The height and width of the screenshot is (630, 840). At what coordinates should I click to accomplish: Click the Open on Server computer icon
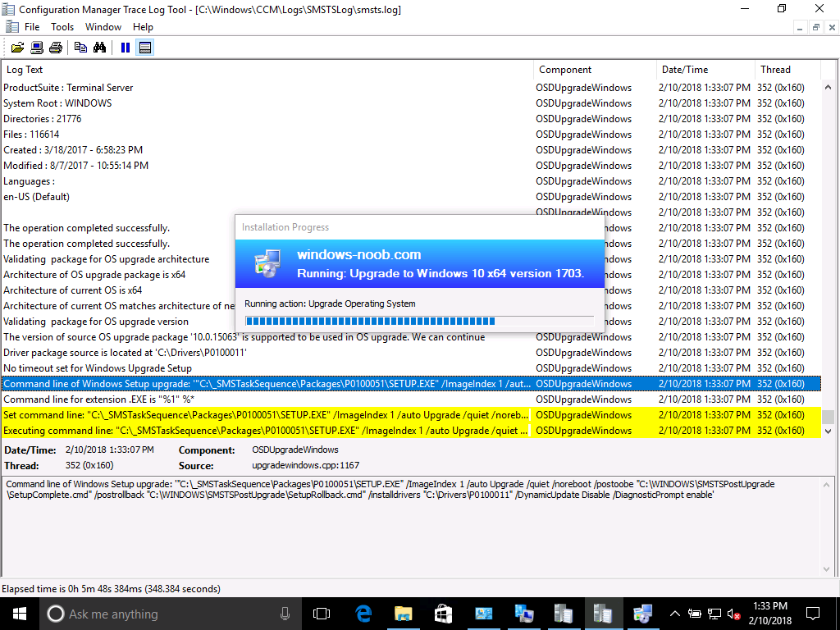pyautogui.click(x=36, y=48)
